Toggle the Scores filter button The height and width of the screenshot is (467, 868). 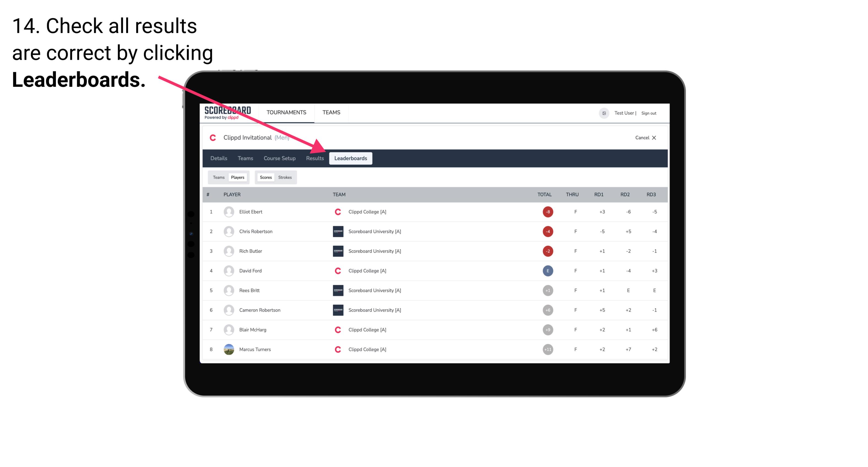point(265,177)
